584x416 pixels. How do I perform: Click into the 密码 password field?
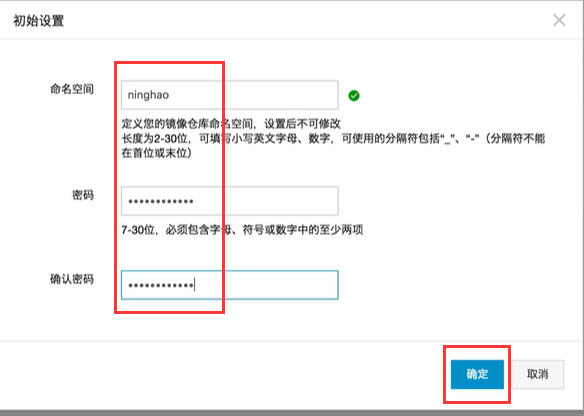pyautogui.click(x=230, y=201)
